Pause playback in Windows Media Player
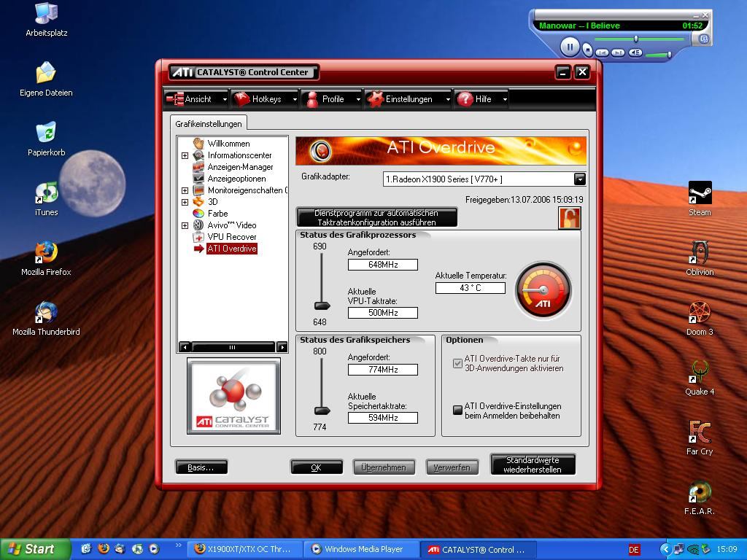The image size is (747, 560). click(570, 47)
